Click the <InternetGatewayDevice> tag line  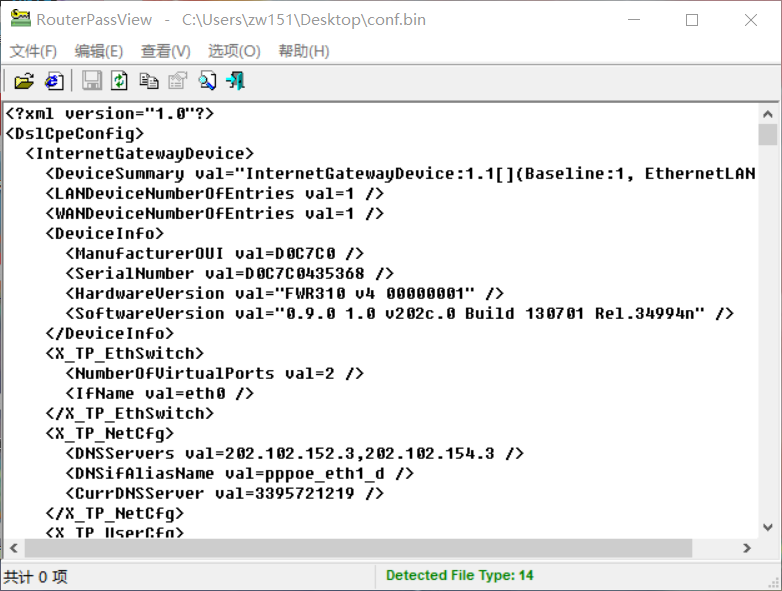[x=140, y=154]
